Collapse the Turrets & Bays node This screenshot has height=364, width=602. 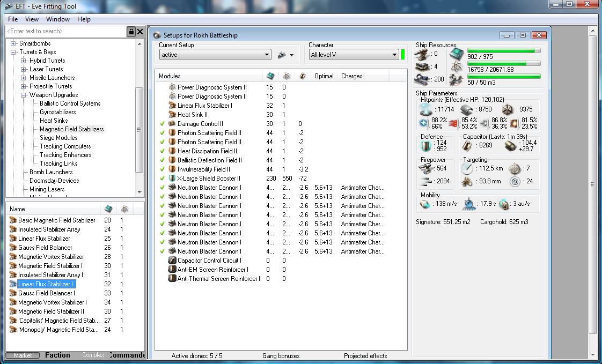pyautogui.click(x=13, y=52)
